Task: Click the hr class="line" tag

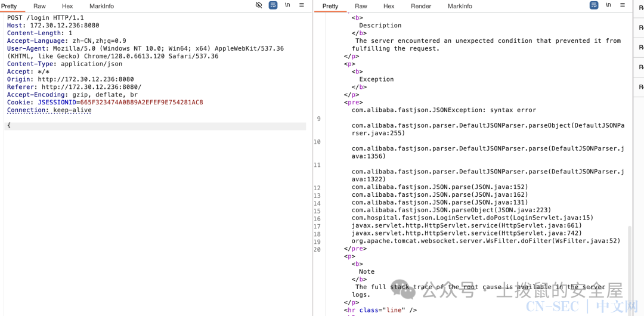Action: [380, 310]
